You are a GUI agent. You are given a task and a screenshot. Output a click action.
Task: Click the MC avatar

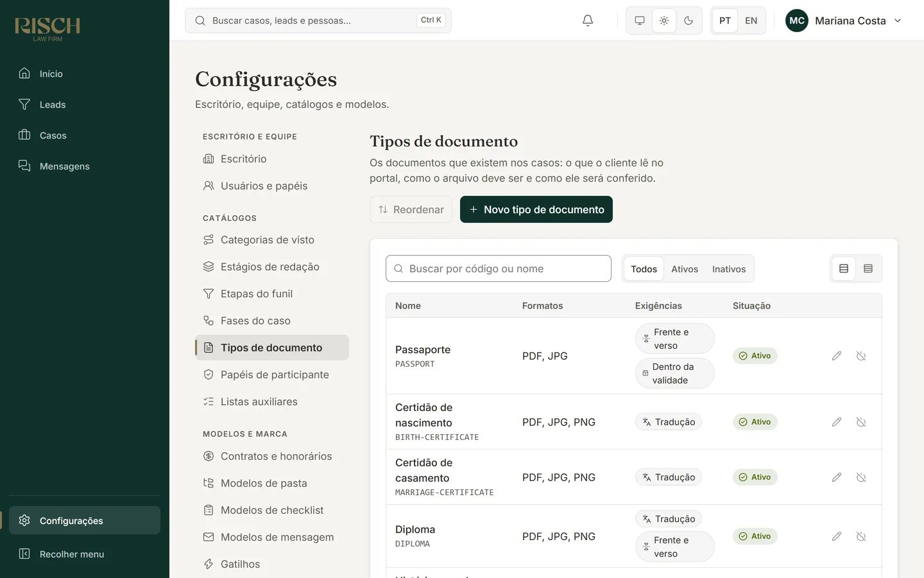pos(797,21)
